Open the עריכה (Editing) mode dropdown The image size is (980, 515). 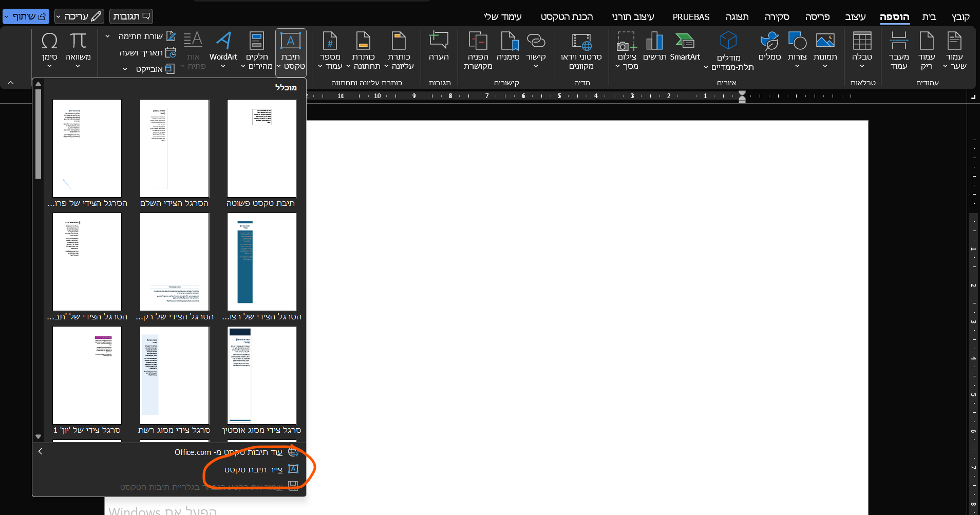pos(79,16)
